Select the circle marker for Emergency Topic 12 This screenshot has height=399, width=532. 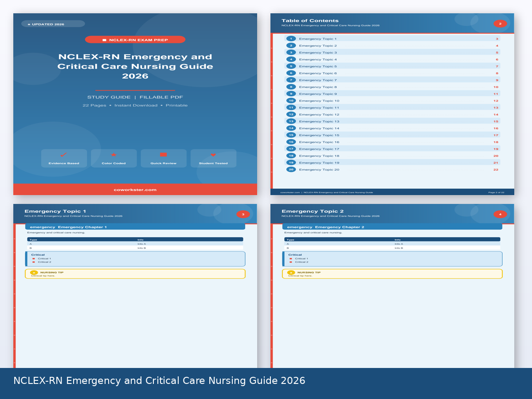coord(291,114)
